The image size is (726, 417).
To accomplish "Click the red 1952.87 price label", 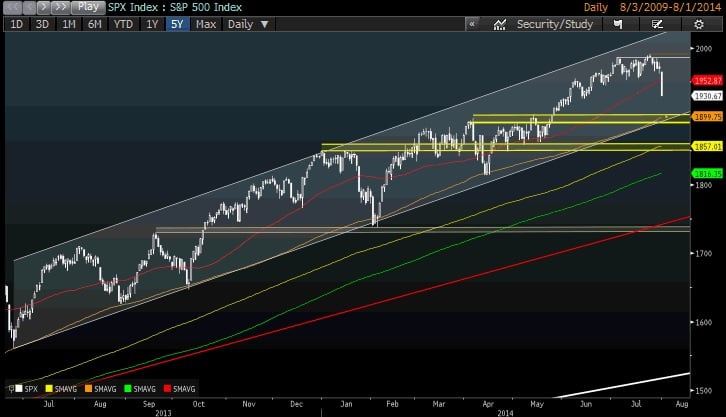I will (x=707, y=81).
